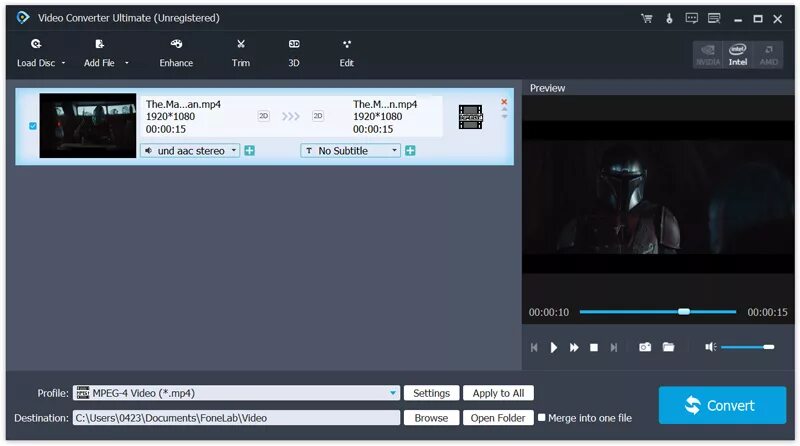
Task: Open the Enhance tool
Action: [x=176, y=53]
